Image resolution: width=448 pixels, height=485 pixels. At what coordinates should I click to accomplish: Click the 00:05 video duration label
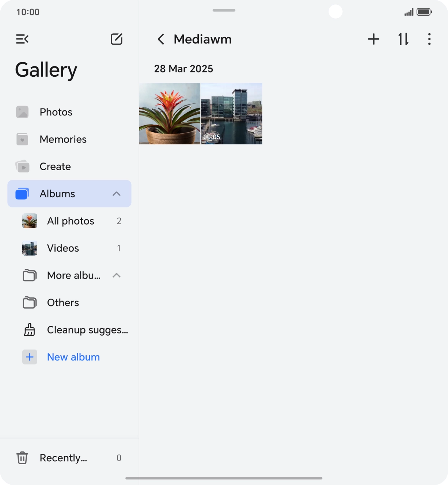[x=212, y=137]
